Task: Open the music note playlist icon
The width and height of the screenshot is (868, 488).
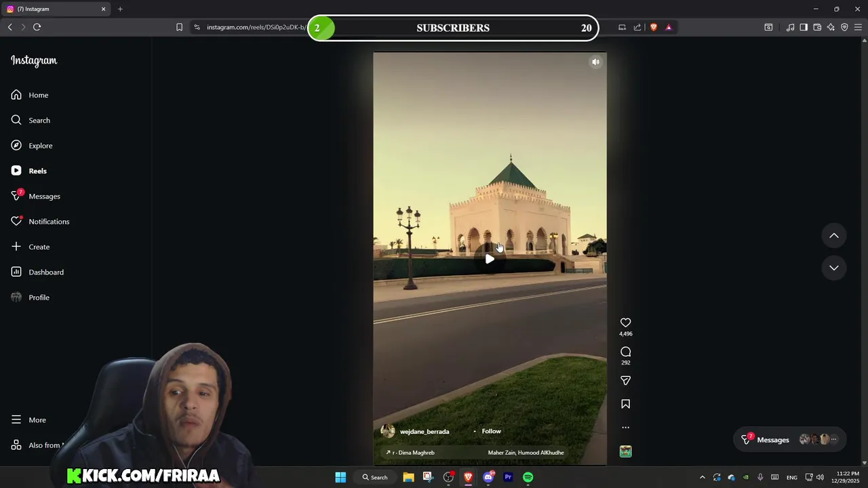Action: coord(790,27)
